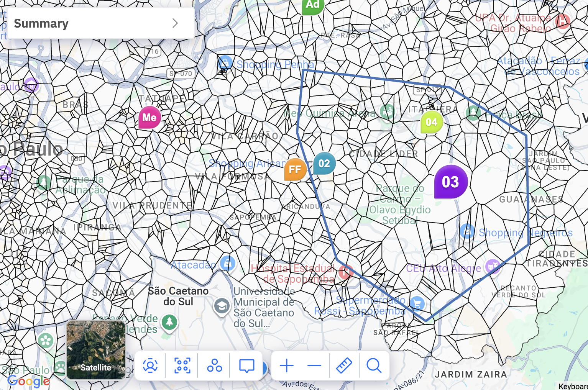Screen dimensions: 588x390
Task: Expand the Summary panel chevron
Action: tap(175, 23)
